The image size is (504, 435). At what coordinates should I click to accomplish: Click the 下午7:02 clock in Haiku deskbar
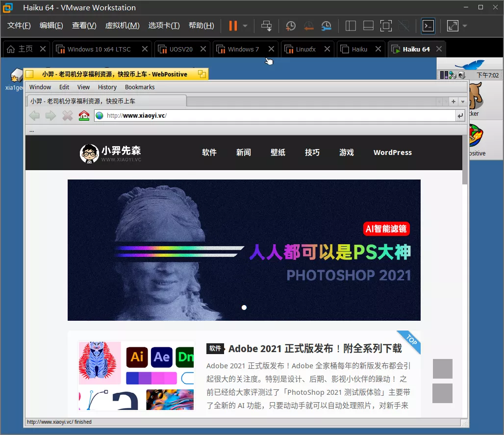click(x=487, y=75)
